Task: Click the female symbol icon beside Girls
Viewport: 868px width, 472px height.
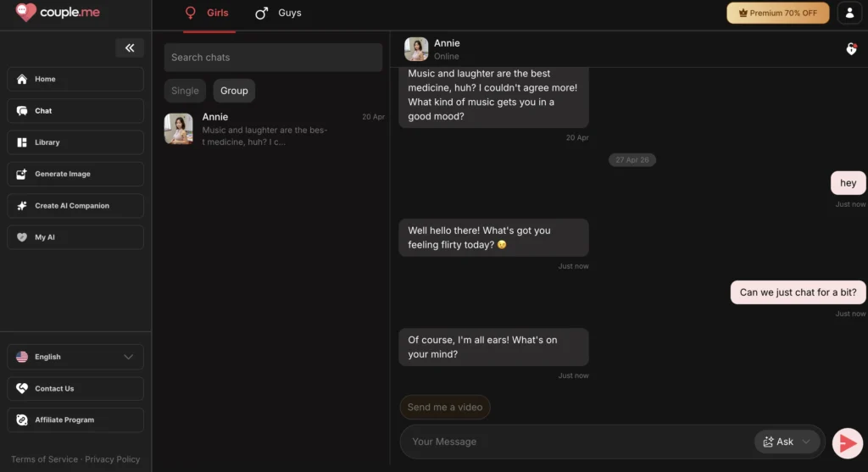Action: [191, 13]
